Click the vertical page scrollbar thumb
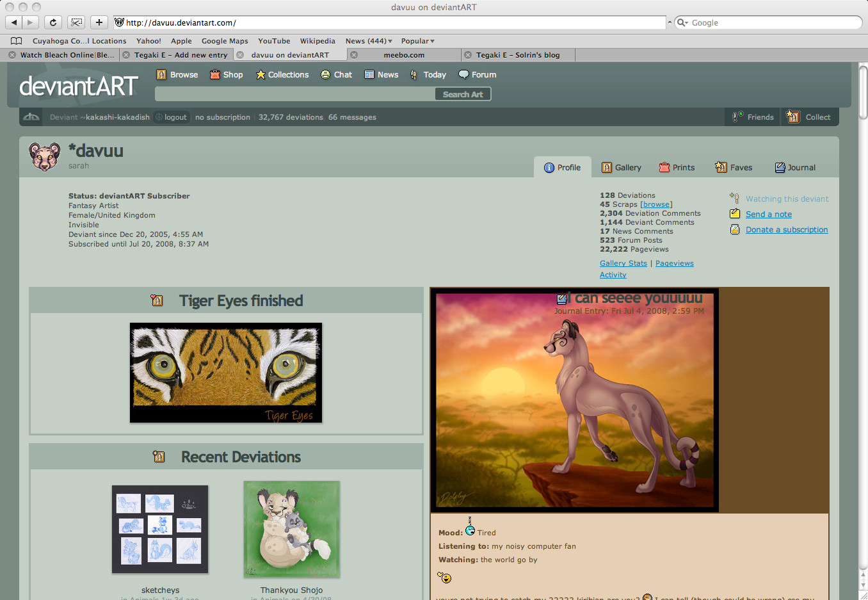Viewport: 868px width, 600px height. pyautogui.click(x=863, y=91)
